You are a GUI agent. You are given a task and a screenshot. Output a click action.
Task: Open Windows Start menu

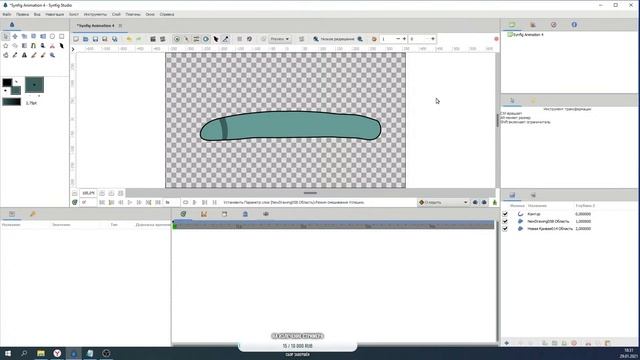coord(8,353)
